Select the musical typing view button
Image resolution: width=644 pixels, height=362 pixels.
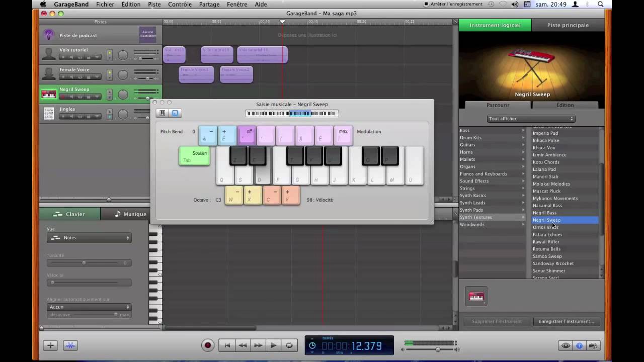coord(175,113)
